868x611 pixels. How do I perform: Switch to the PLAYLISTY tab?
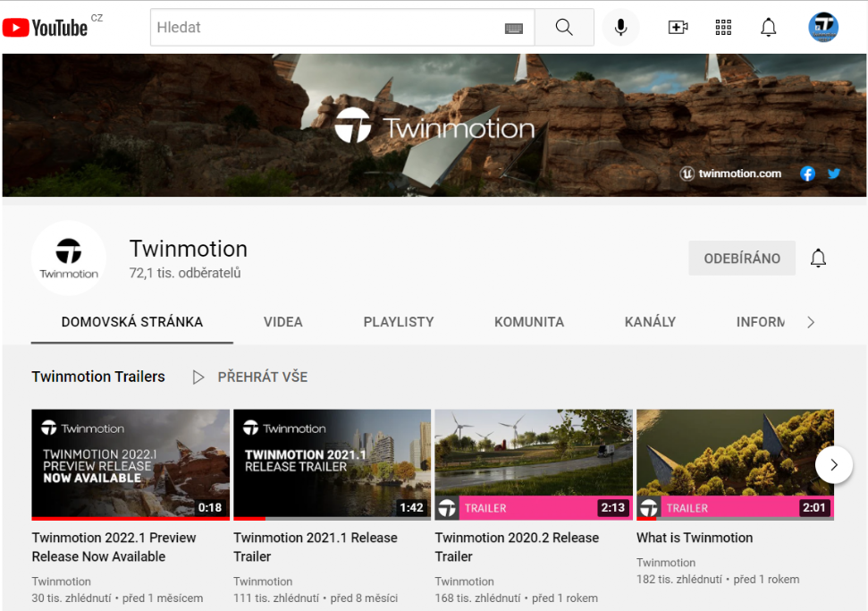[x=399, y=322]
